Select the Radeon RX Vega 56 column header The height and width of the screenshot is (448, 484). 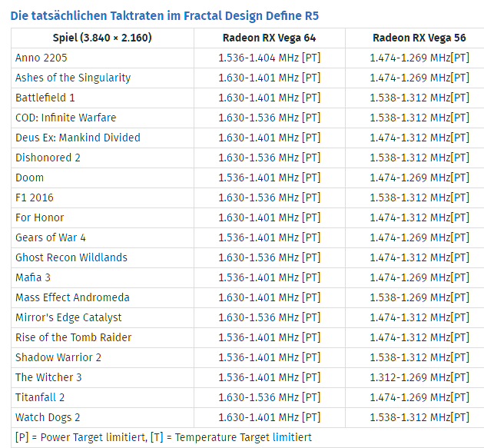click(x=419, y=38)
